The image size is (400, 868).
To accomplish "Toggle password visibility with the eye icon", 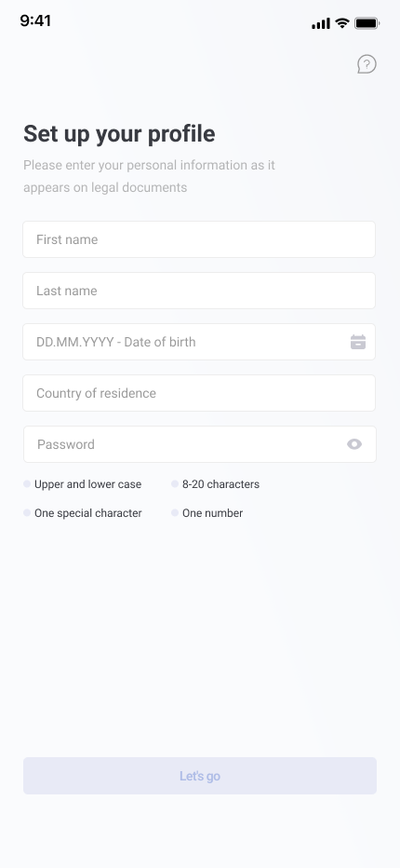I will pos(354,444).
